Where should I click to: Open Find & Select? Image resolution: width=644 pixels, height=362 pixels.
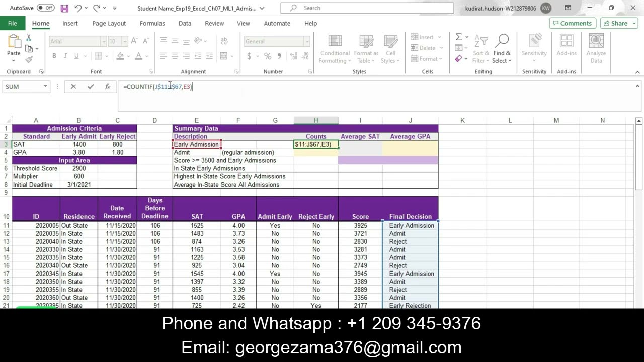502,49
